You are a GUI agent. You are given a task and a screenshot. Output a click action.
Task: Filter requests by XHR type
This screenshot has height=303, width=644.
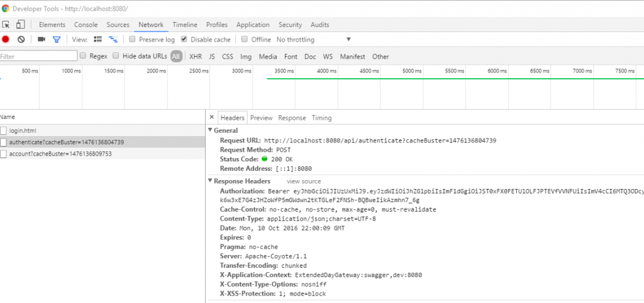(x=196, y=57)
